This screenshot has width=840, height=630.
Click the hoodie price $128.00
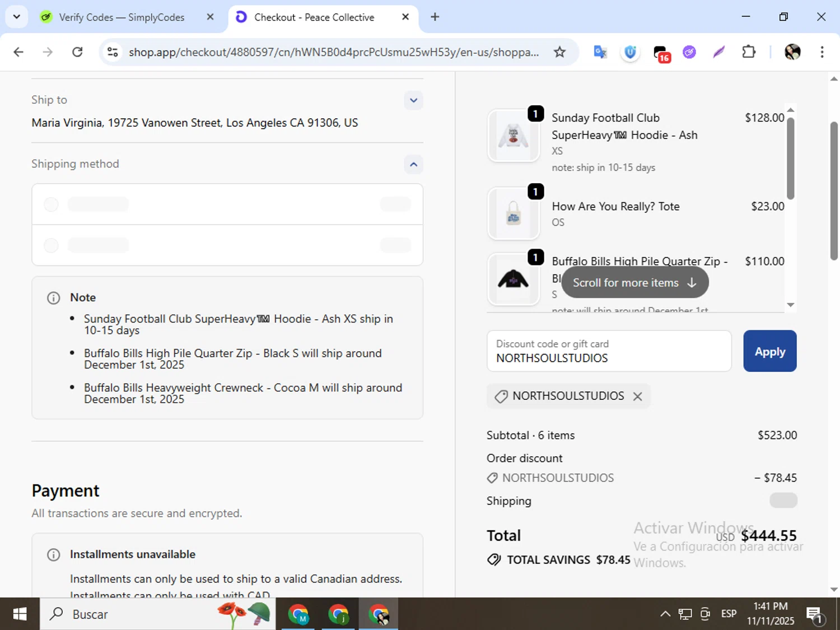(x=764, y=118)
